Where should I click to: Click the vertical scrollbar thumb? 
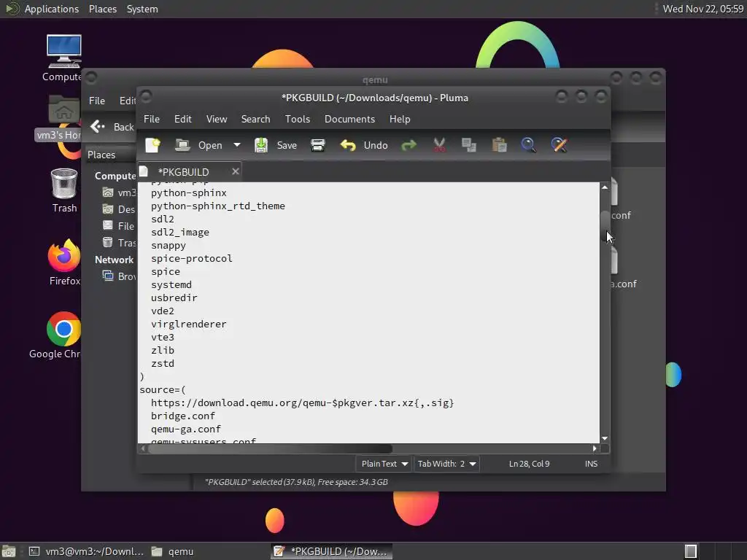(x=605, y=226)
